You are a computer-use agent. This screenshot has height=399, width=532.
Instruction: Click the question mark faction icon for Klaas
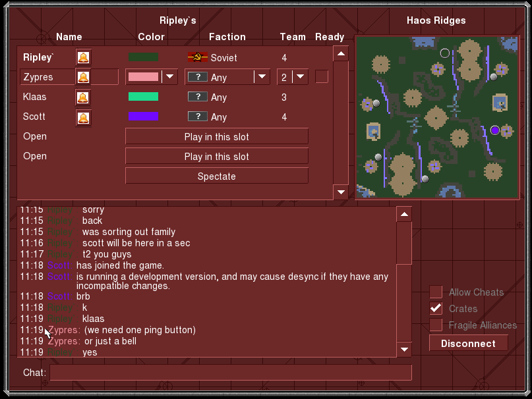(198, 97)
